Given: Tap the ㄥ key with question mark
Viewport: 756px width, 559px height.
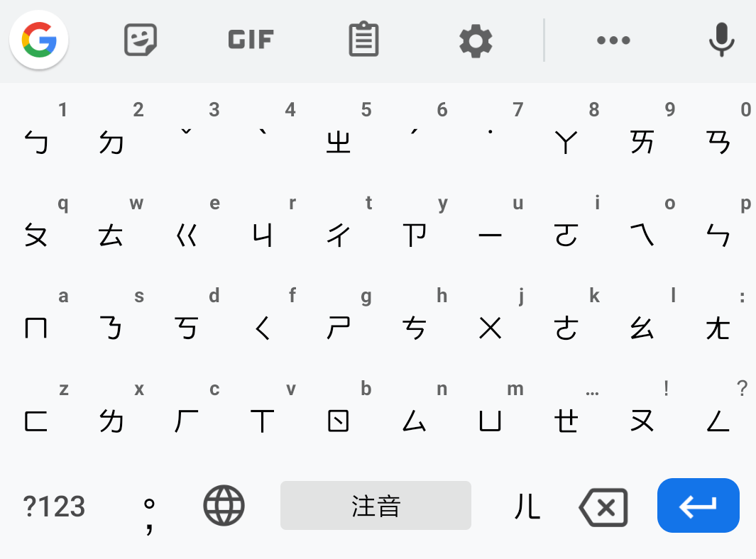Looking at the screenshot, I should click(x=719, y=409).
